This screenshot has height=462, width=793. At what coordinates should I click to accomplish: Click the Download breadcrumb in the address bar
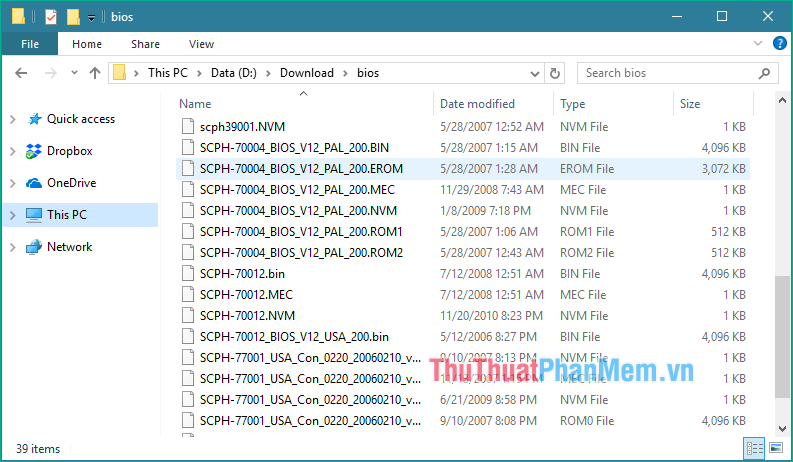306,73
